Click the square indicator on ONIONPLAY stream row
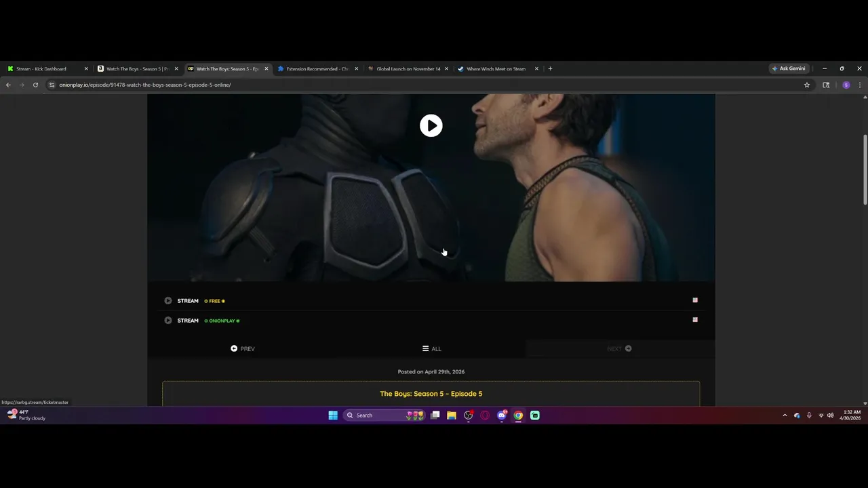This screenshot has width=868, height=488. click(x=694, y=320)
